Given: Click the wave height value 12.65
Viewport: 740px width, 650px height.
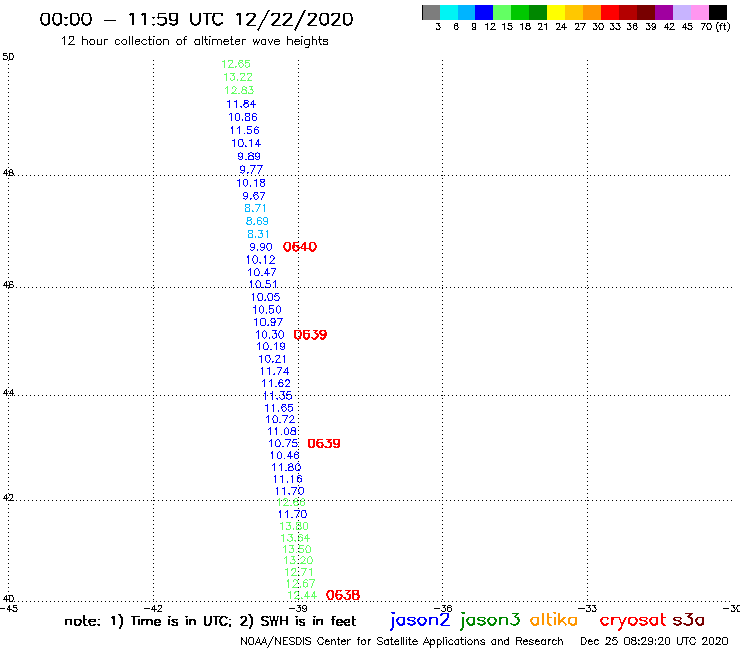Looking at the screenshot, I should (236, 64).
